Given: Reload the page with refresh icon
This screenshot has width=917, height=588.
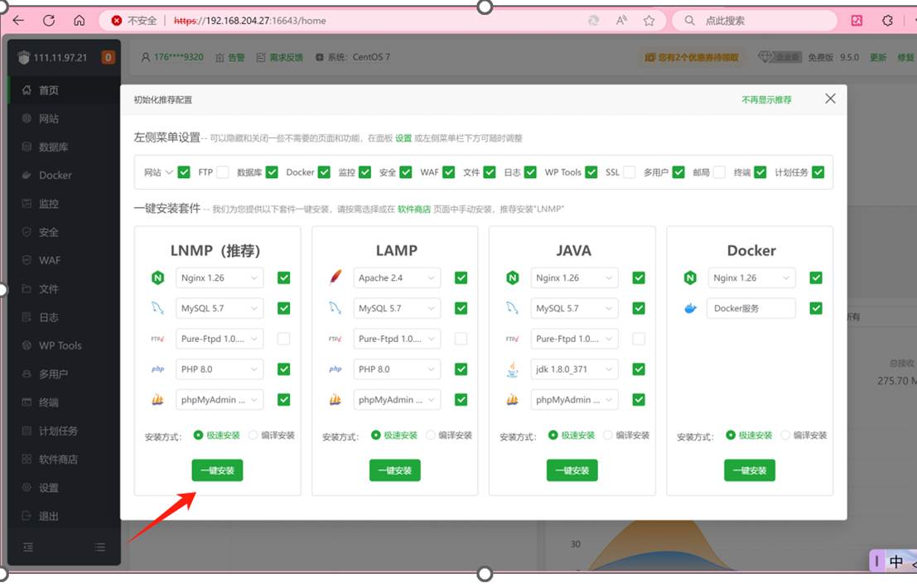Looking at the screenshot, I should [49, 21].
